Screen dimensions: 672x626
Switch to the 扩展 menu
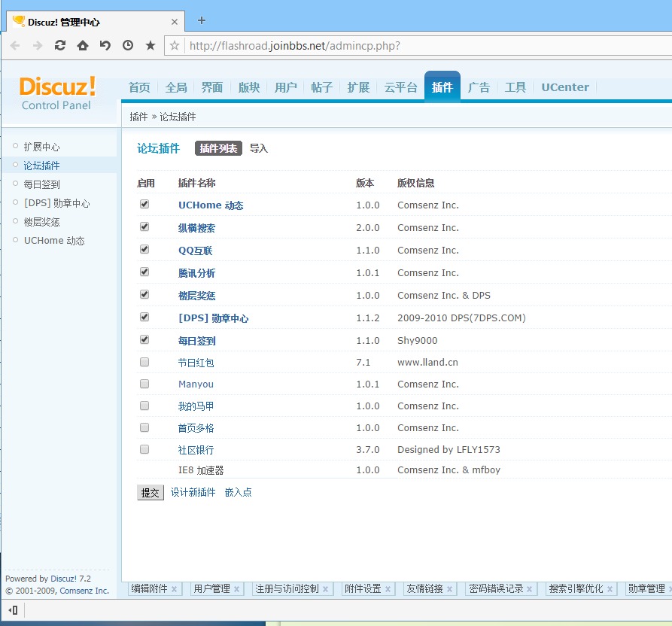pyautogui.click(x=358, y=87)
